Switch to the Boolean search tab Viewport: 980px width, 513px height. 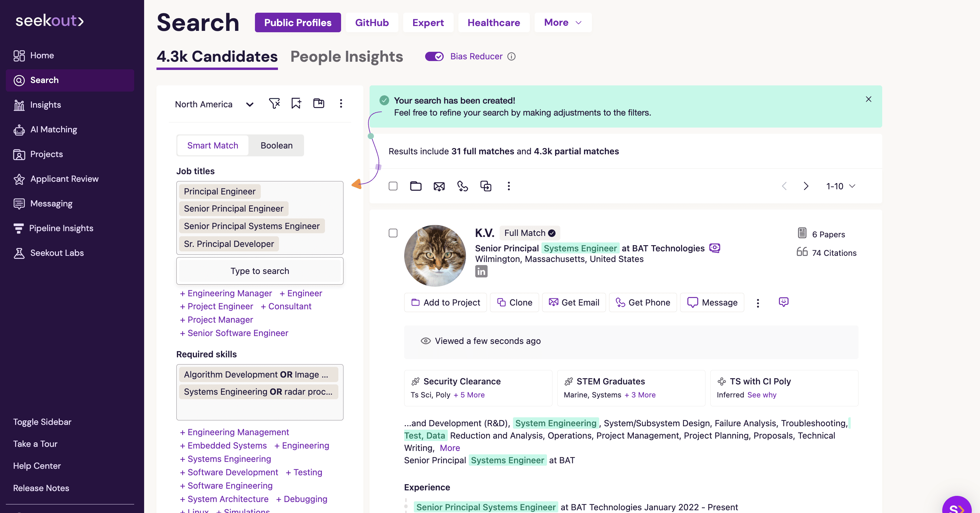pyautogui.click(x=276, y=146)
